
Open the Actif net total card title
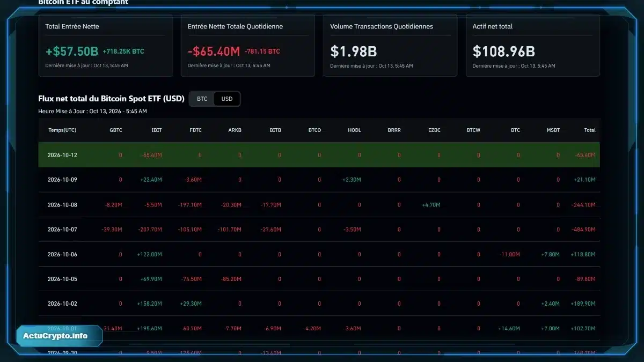click(492, 26)
